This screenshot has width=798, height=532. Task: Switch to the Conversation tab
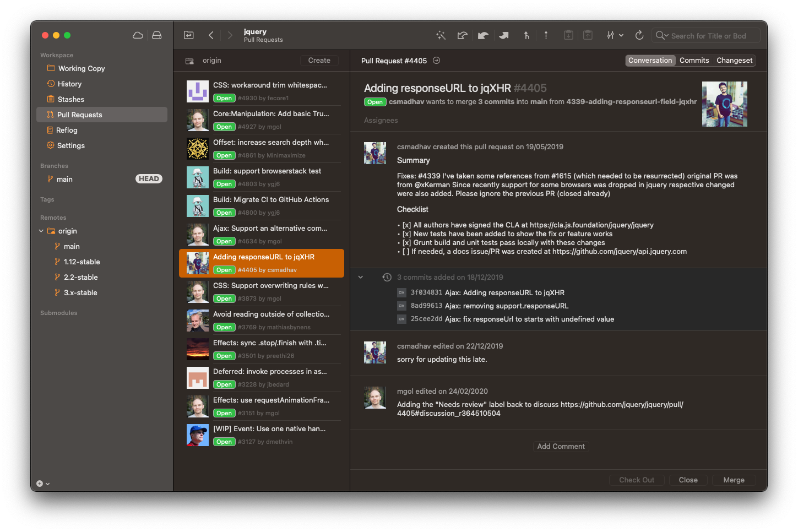(650, 61)
